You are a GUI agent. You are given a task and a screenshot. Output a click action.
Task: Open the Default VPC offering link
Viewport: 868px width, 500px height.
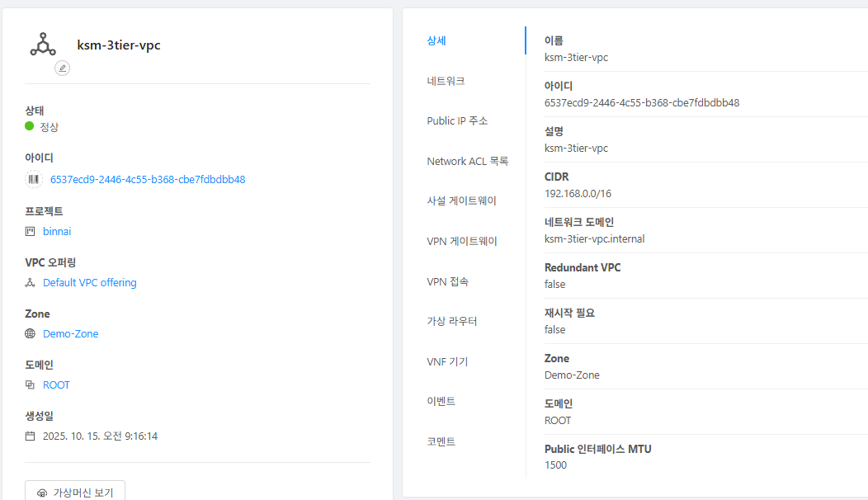click(x=90, y=283)
